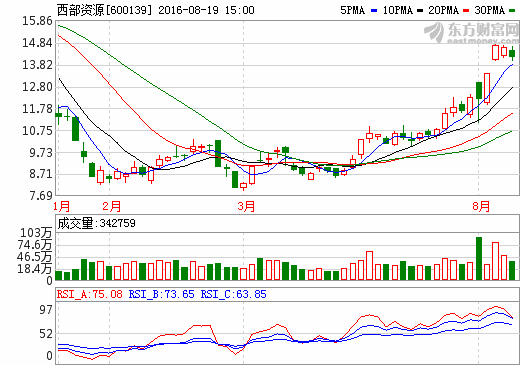Click the RSI_C:63.85 indicator label
Image resolution: width=520 pixels, height=365 pixels.
[233, 294]
